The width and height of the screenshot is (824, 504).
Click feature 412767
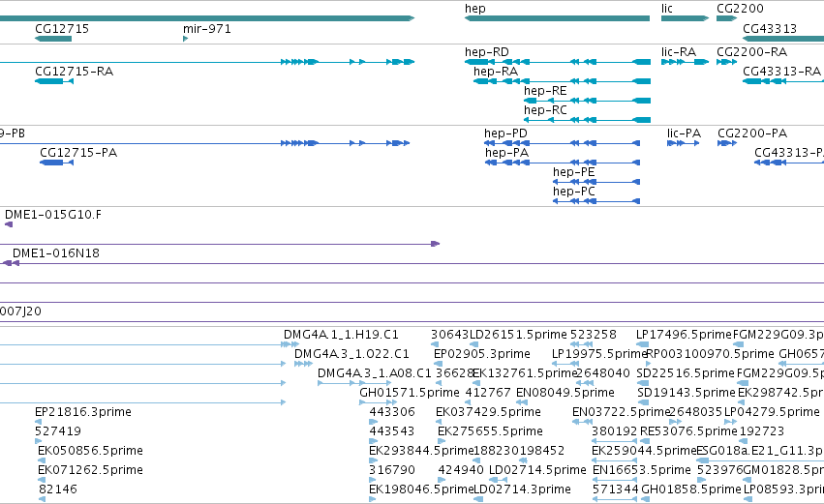coord(488,393)
